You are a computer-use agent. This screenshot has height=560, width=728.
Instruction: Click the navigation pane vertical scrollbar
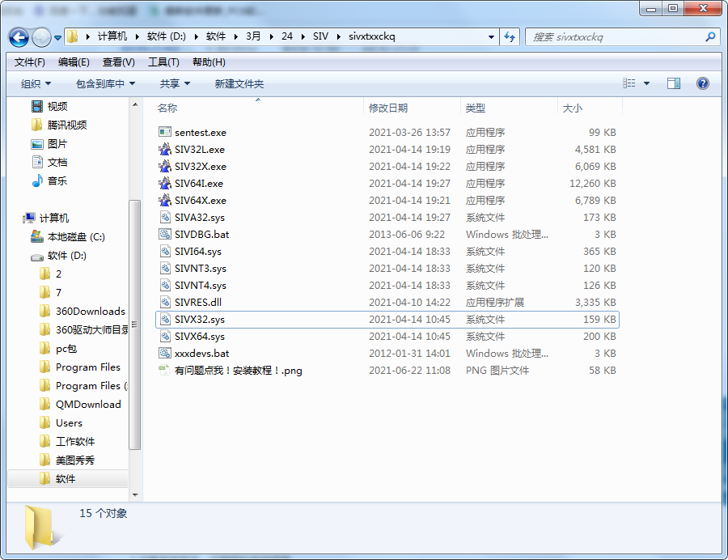135,324
